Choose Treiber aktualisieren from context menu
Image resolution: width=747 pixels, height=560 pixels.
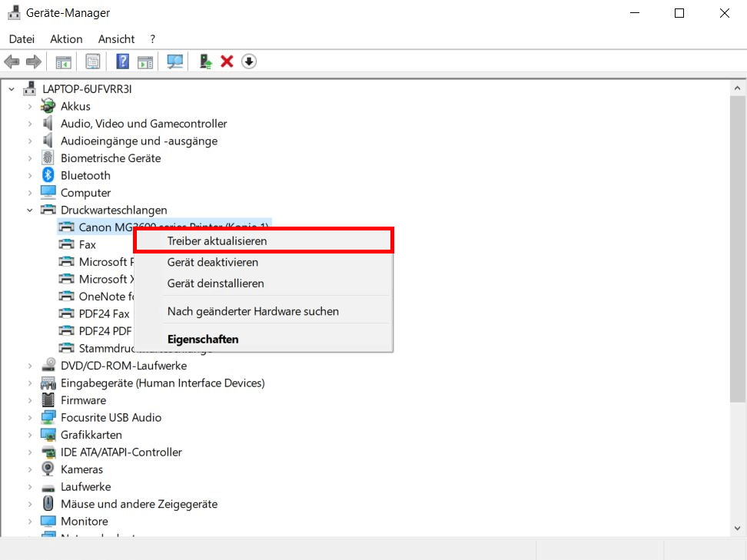pos(264,240)
